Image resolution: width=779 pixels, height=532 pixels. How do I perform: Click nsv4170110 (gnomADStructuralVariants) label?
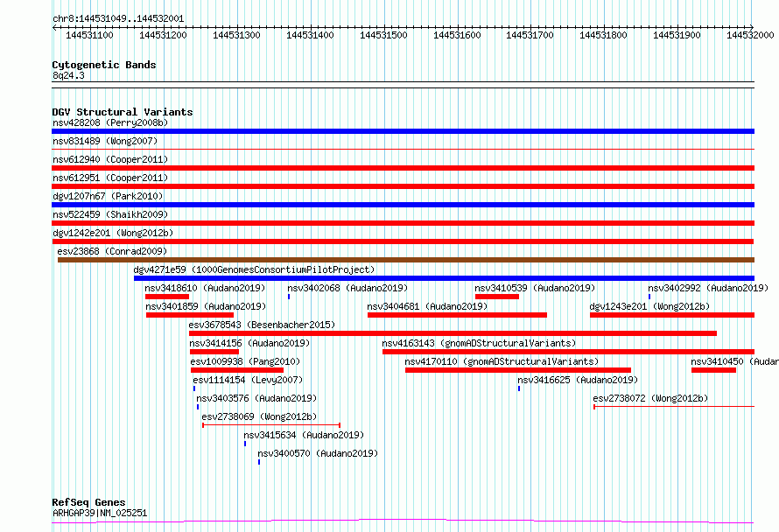502,361
